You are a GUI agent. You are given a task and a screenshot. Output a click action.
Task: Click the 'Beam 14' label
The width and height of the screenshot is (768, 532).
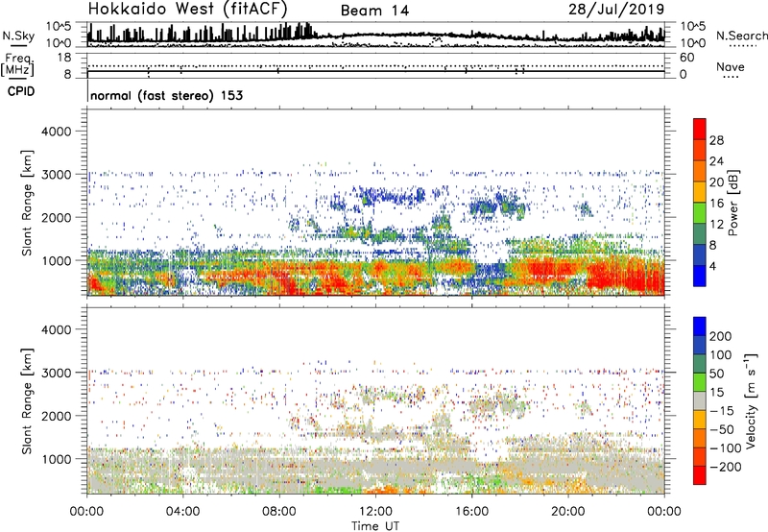tap(374, 11)
